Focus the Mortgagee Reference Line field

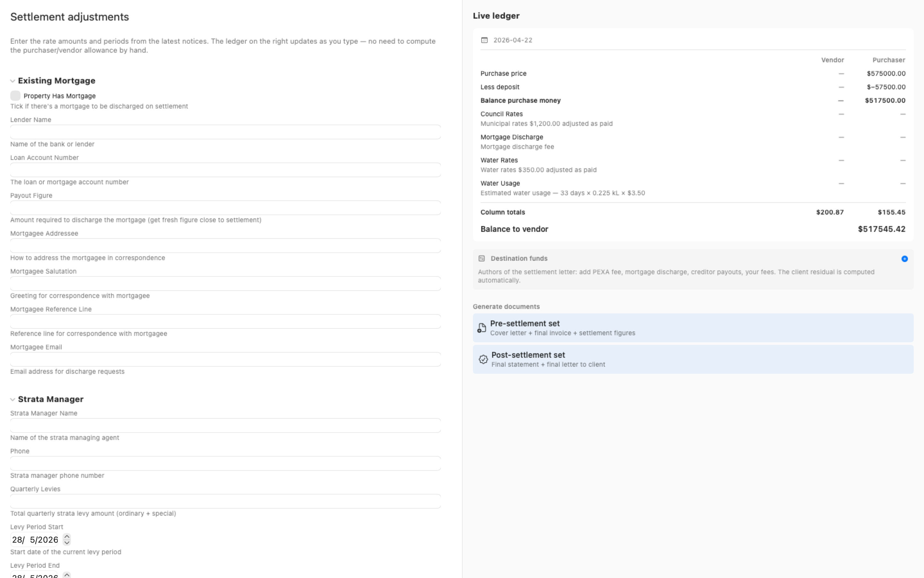[225, 321]
